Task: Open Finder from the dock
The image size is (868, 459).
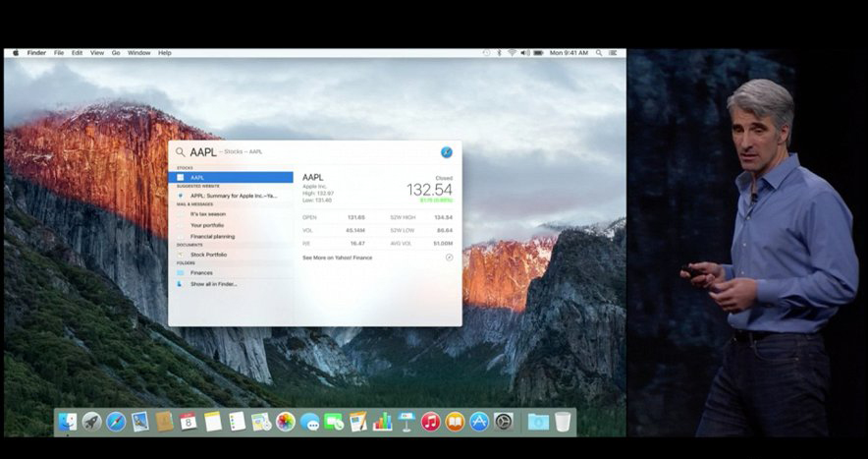Action: [x=68, y=422]
